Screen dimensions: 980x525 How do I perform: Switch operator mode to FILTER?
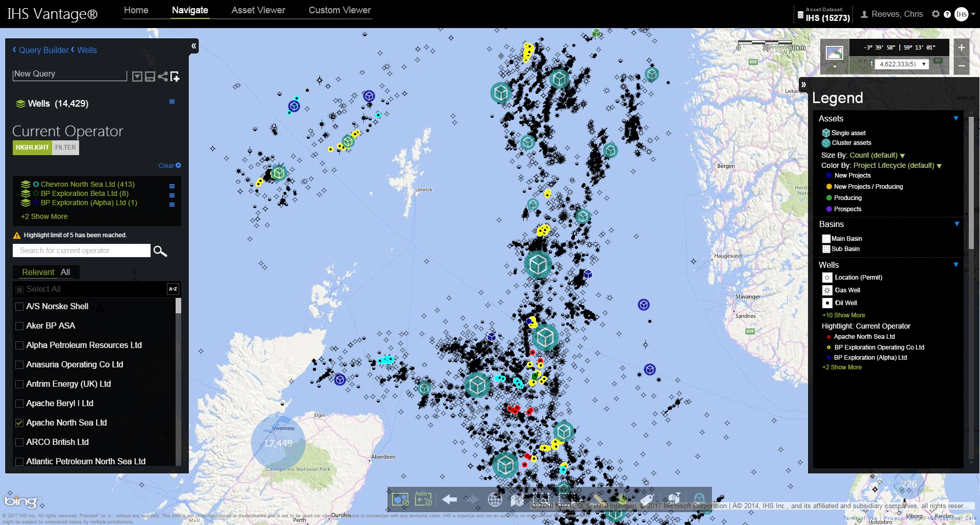point(65,147)
